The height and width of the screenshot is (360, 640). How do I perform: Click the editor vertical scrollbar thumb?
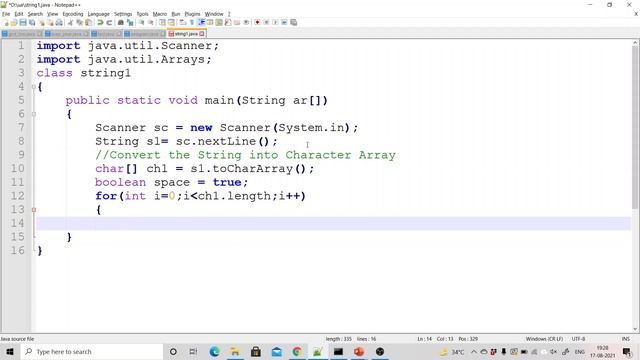click(636, 127)
